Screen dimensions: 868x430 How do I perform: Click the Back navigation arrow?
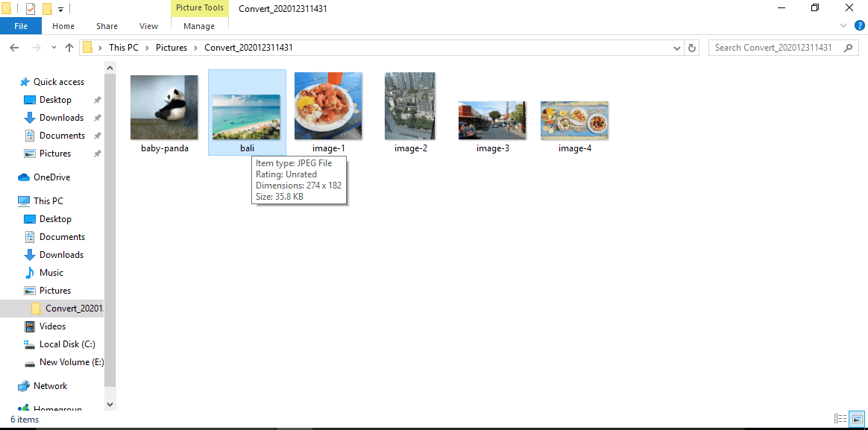click(13, 48)
